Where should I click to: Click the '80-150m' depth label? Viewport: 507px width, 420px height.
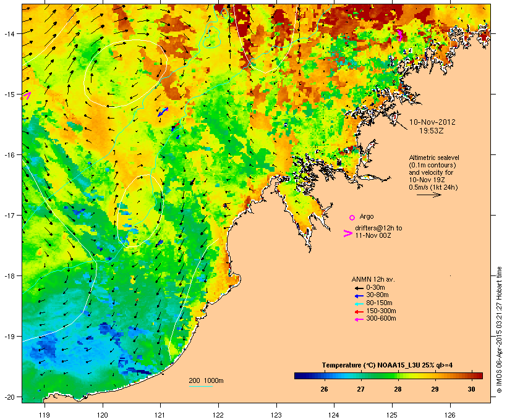[x=379, y=303]
